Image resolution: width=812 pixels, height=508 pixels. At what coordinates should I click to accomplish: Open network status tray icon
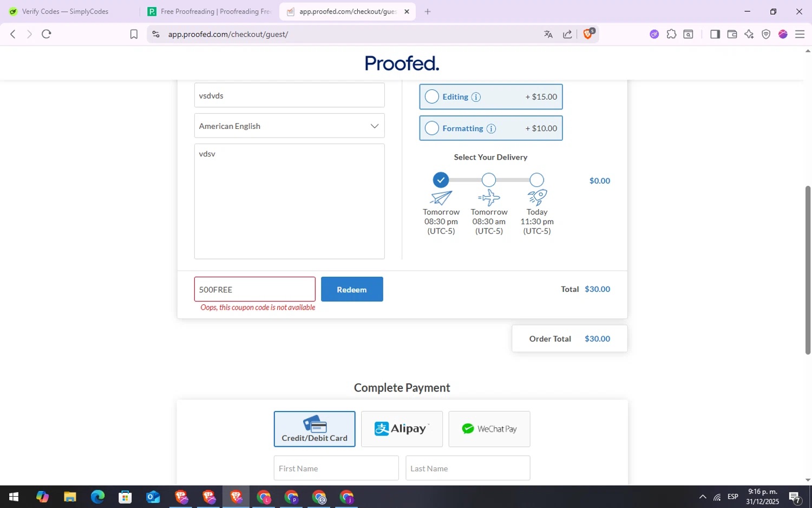tap(717, 497)
